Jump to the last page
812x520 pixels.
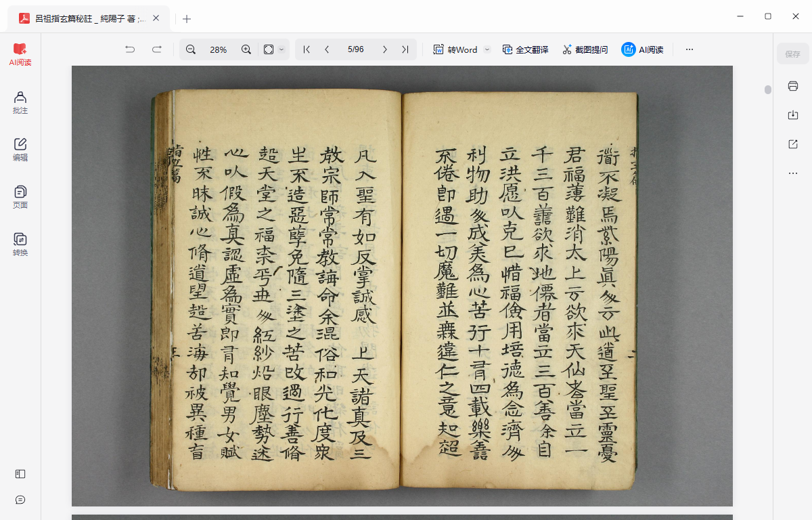click(405, 49)
